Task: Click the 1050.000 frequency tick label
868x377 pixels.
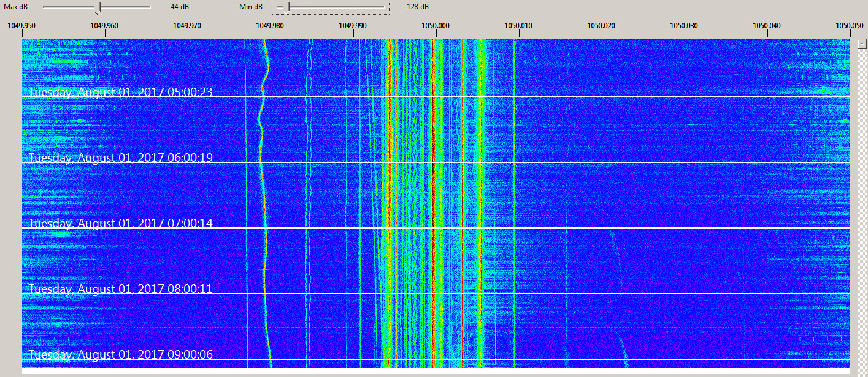Action: click(x=436, y=26)
